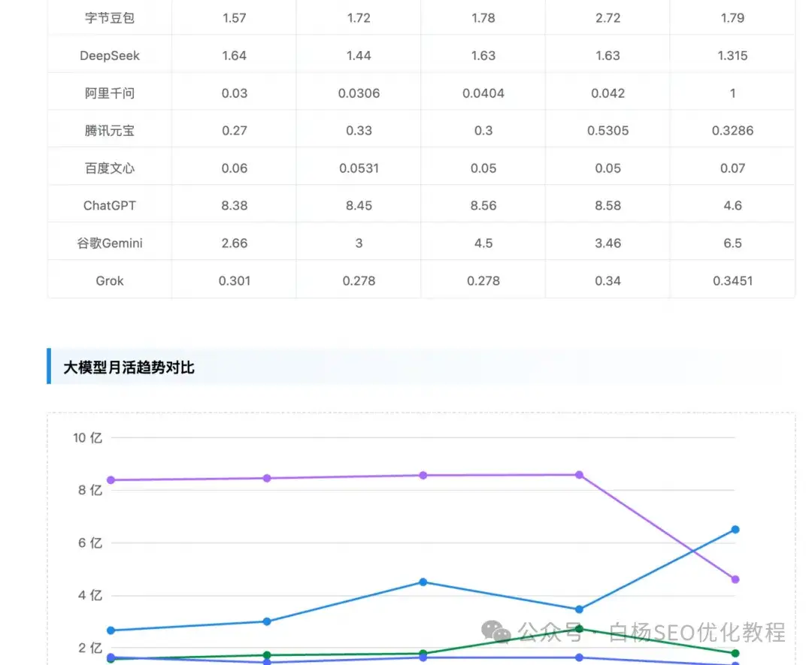
Task: Click the 大模型月活趋势对比 section heading
Action: click(x=129, y=367)
